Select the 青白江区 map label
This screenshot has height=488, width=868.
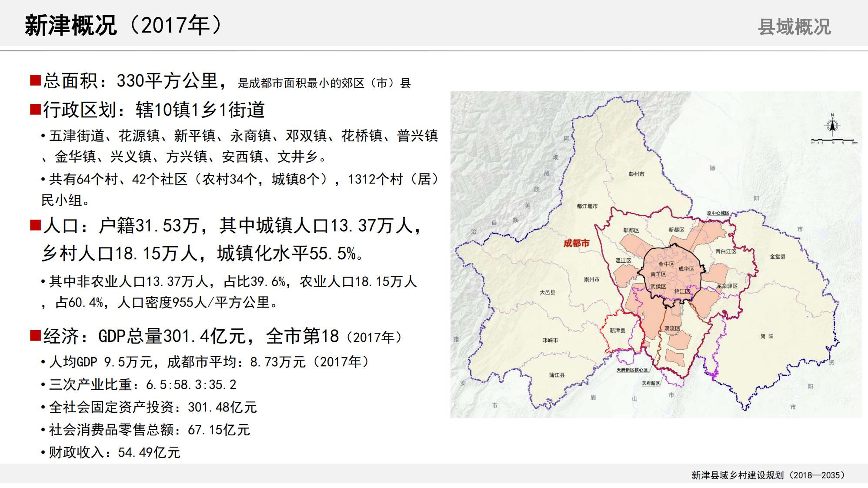coord(726,251)
